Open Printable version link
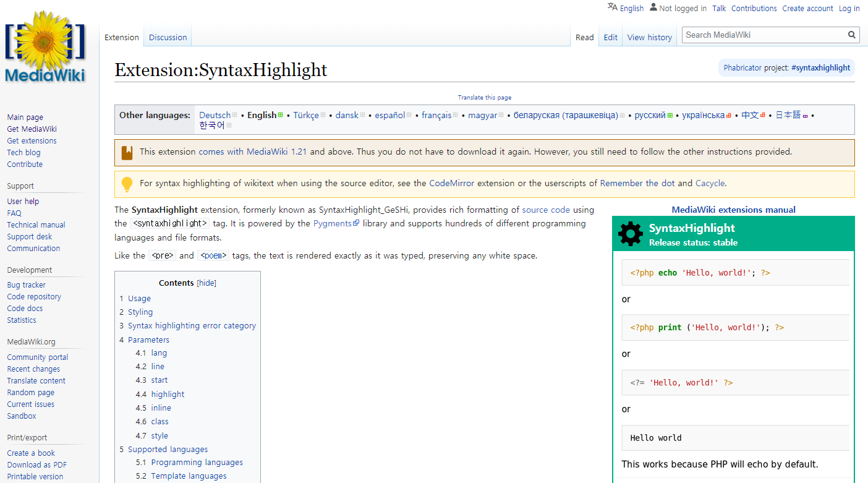Image resolution: width=868 pixels, height=483 pixels. point(35,477)
